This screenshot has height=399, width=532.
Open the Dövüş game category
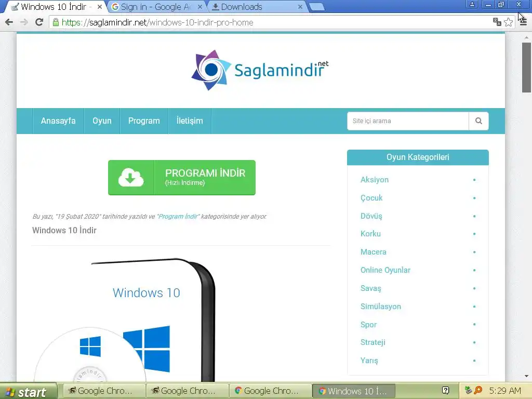coord(371,216)
